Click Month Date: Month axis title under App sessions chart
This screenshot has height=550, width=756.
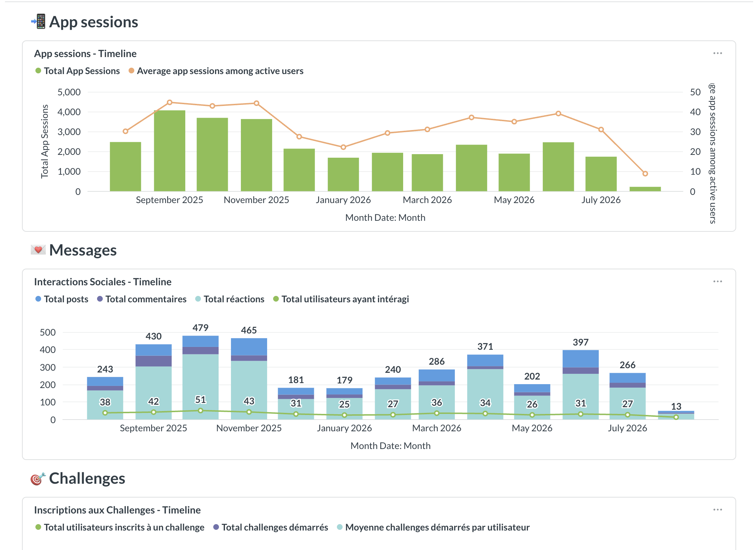point(385,218)
